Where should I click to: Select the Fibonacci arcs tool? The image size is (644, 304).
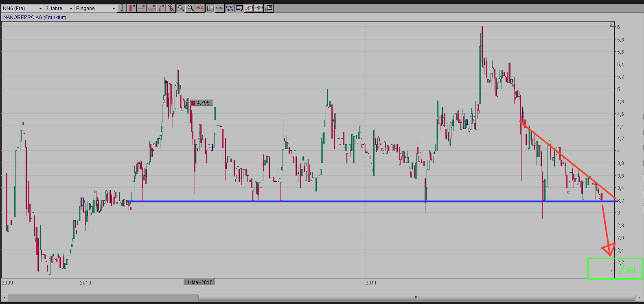tap(151, 8)
